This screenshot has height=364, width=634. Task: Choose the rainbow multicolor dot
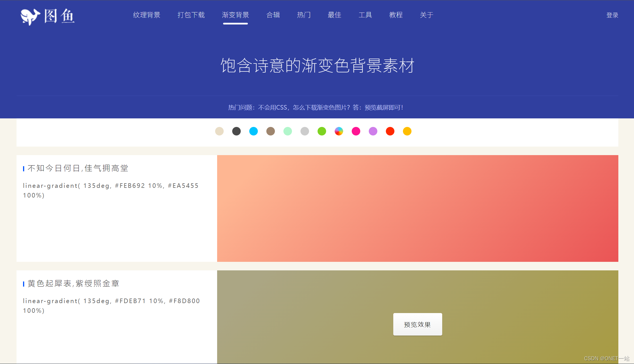339,131
